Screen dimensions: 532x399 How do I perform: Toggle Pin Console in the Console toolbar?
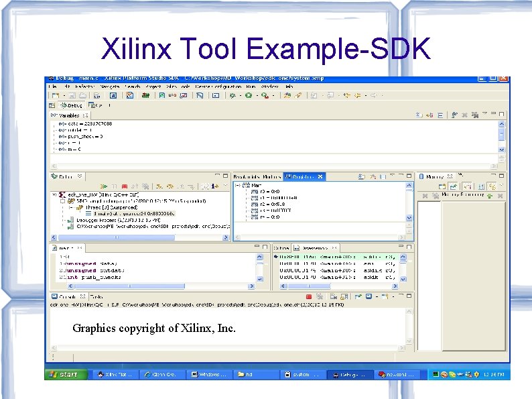[358, 296]
